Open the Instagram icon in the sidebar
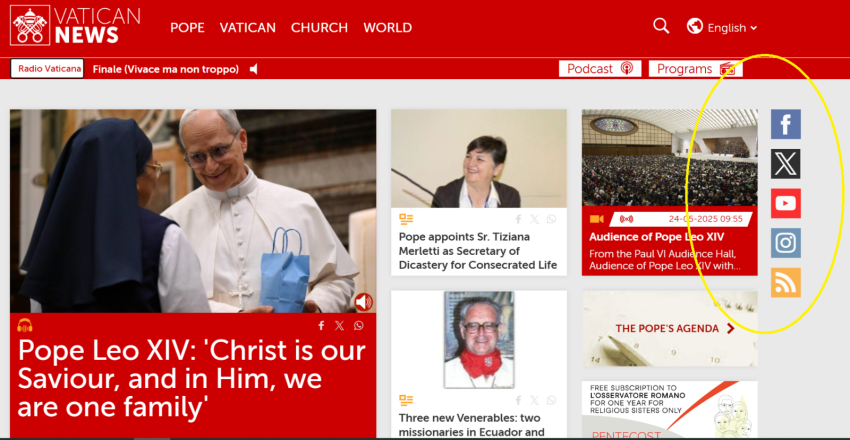 tap(785, 243)
